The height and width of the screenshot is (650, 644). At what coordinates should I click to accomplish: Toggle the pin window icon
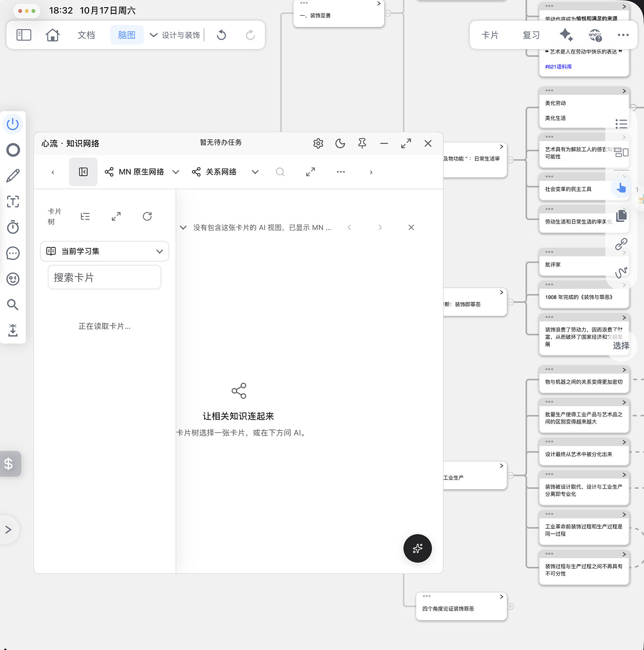click(x=362, y=144)
